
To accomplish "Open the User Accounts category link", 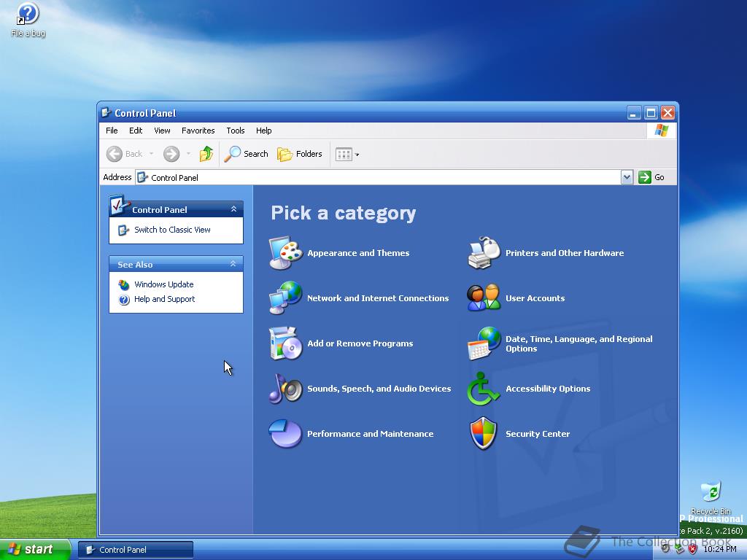I will [x=535, y=298].
